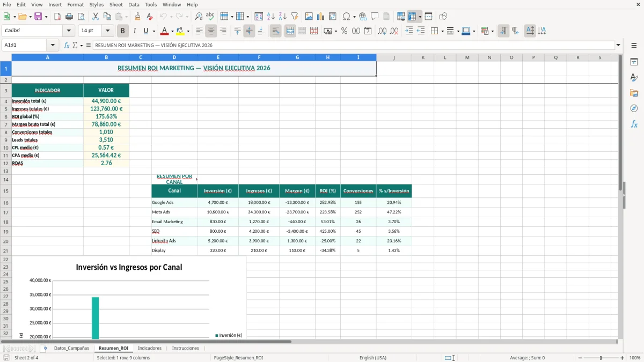Open Borders dropdown arrow
644x362 pixels.
442,31
